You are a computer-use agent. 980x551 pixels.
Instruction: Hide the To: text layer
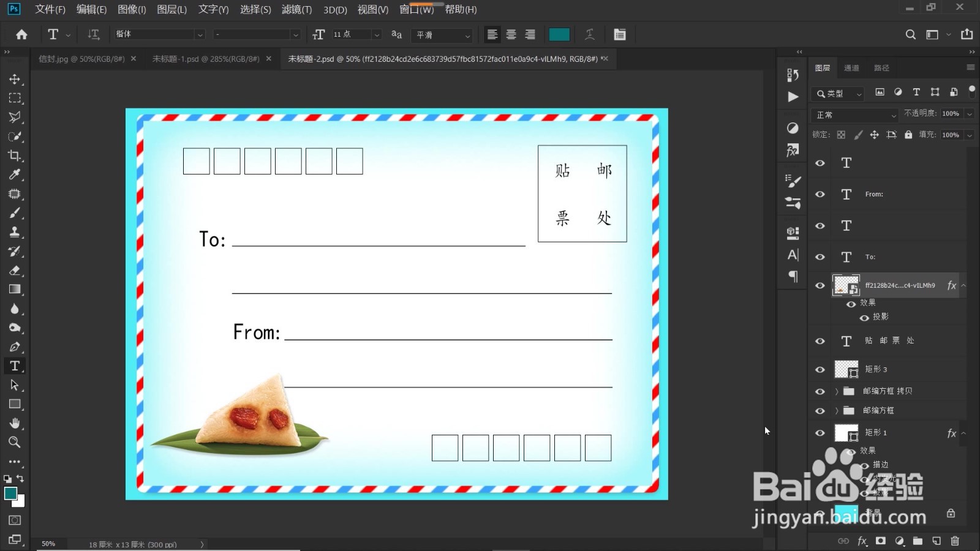pos(820,257)
